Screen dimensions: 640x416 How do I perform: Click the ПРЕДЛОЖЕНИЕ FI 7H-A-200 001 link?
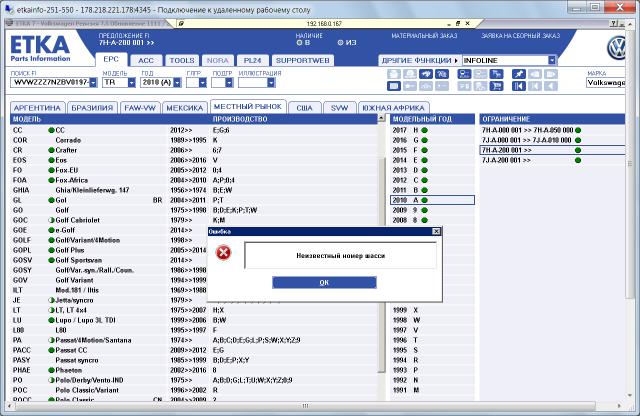click(126, 39)
